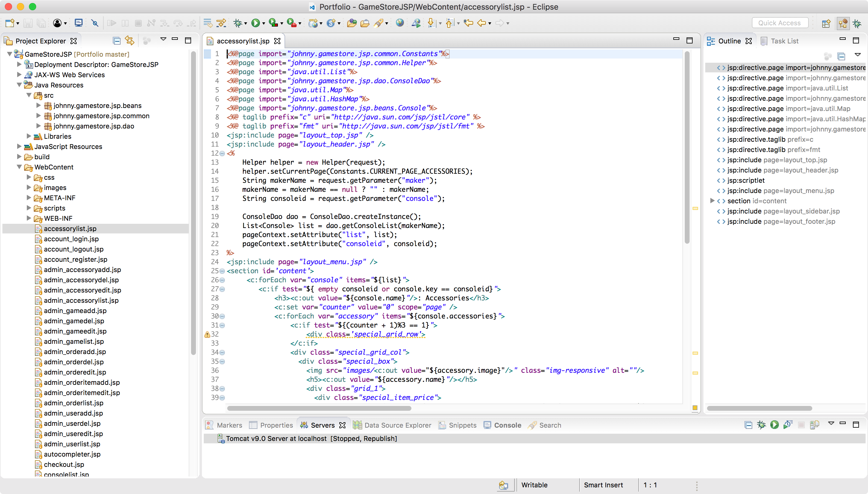Click Quick Access search field
The image size is (868, 494).
point(780,23)
